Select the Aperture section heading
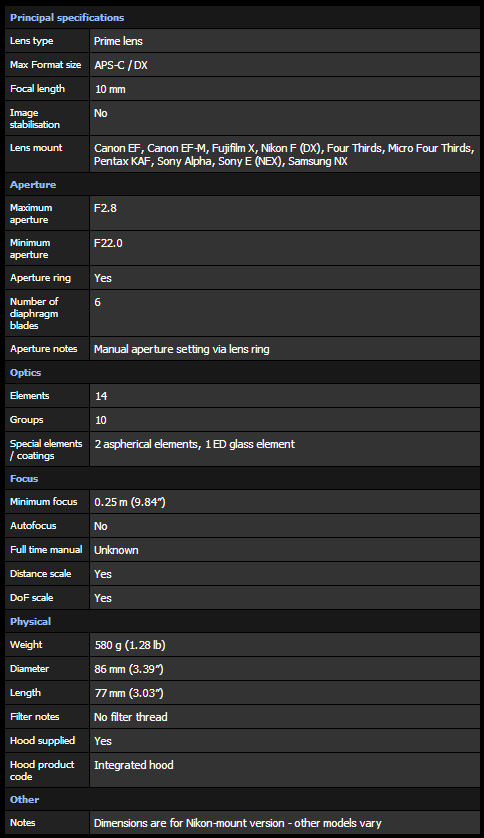 33,184
